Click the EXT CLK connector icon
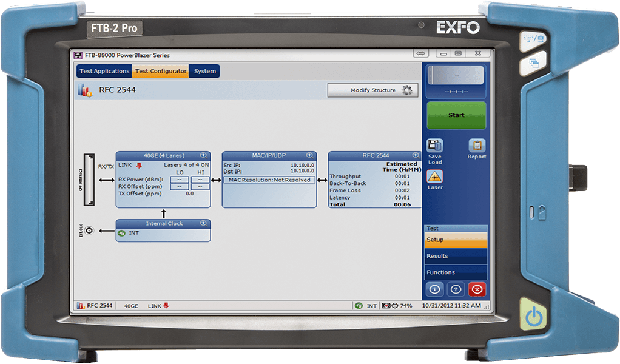620x364 pixels. pyautogui.click(x=89, y=231)
